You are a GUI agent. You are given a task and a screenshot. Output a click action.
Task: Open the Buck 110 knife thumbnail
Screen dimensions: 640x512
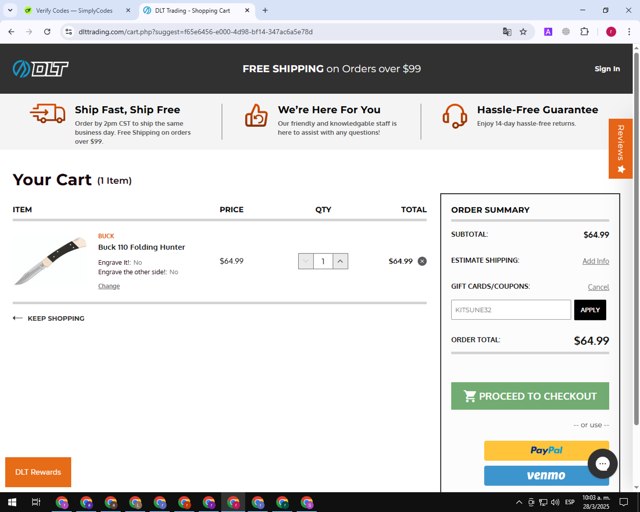(51, 261)
